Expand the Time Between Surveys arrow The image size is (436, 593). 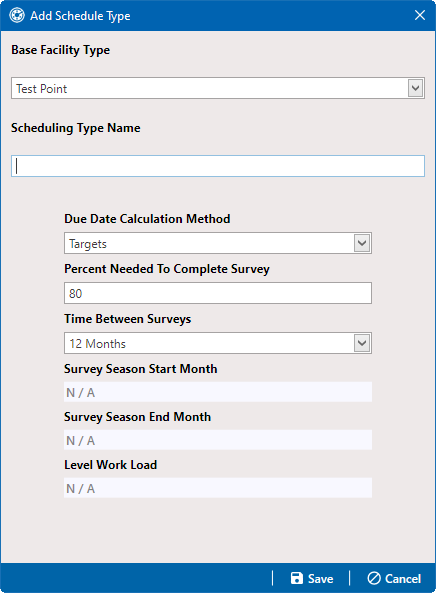pos(362,343)
